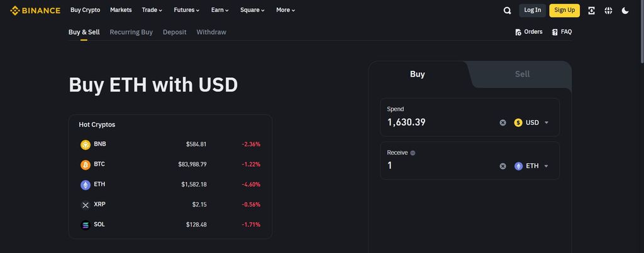Expand the Trade menu

[x=152, y=10]
